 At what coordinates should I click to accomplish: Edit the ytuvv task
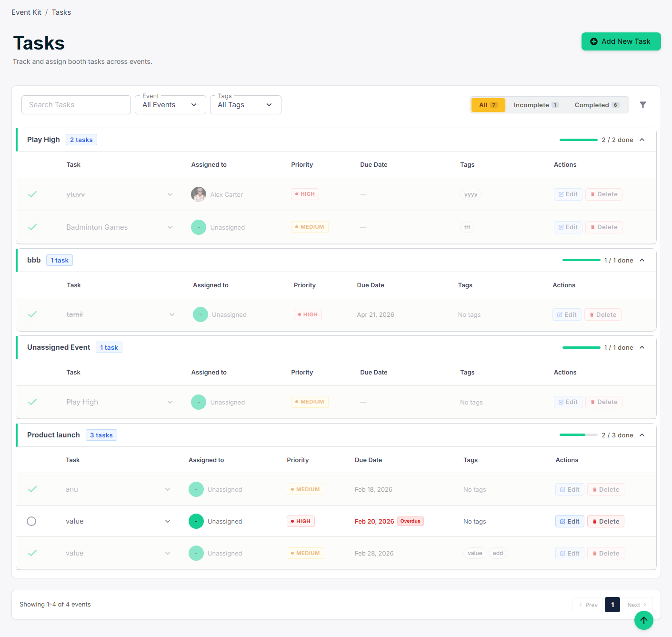pyautogui.click(x=568, y=194)
